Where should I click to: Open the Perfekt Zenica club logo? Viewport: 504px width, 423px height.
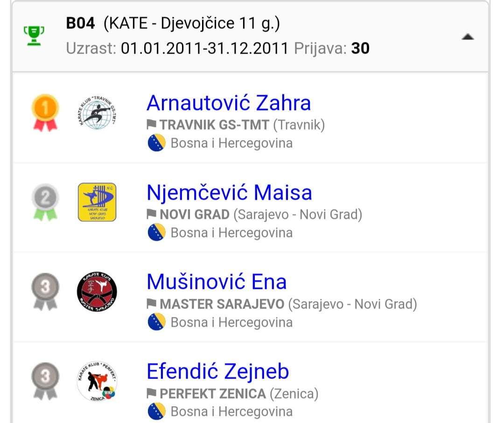coord(97,381)
